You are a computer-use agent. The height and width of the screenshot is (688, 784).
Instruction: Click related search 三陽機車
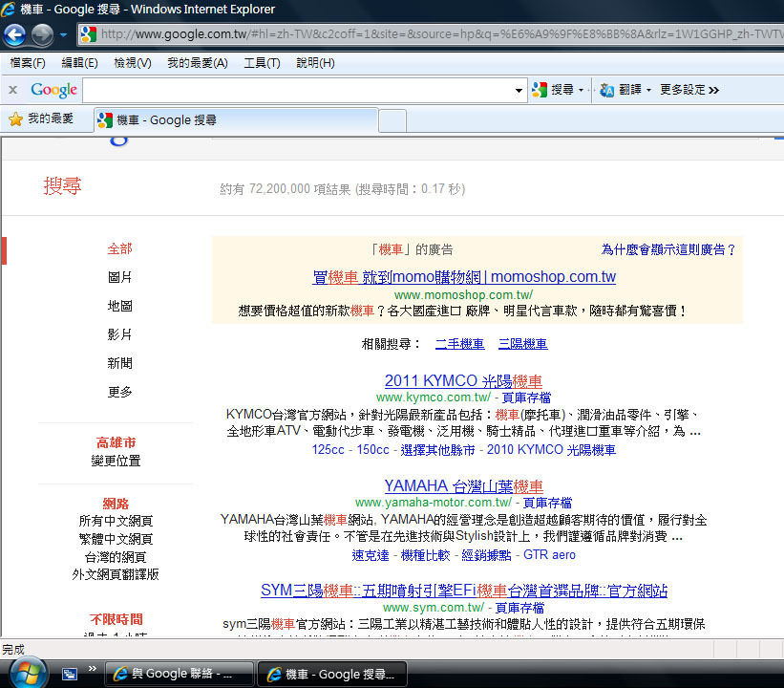pos(523,344)
